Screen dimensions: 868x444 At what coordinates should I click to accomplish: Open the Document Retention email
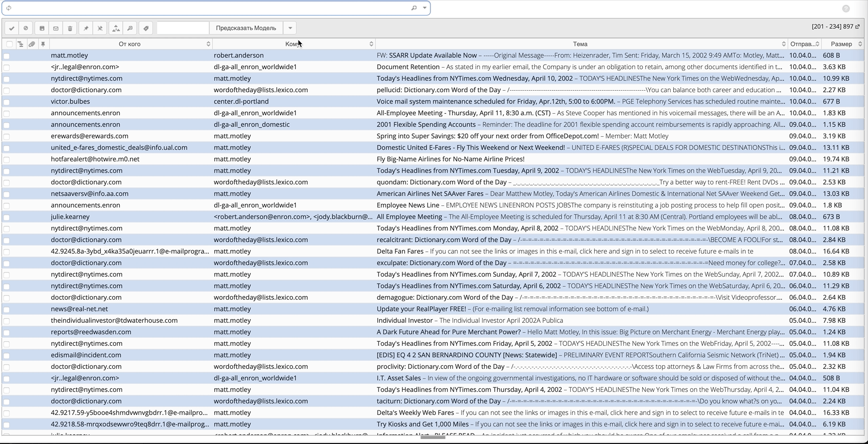pyautogui.click(x=407, y=67)
